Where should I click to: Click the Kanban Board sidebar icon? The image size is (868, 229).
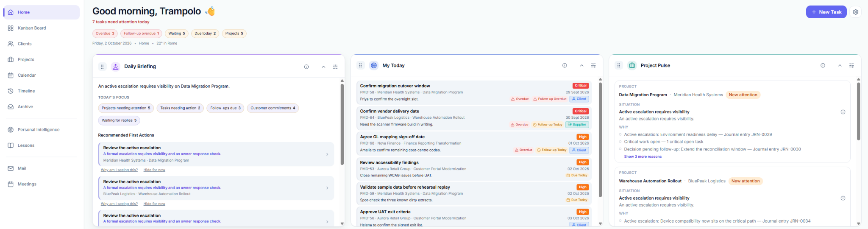(x=11, y=28)
